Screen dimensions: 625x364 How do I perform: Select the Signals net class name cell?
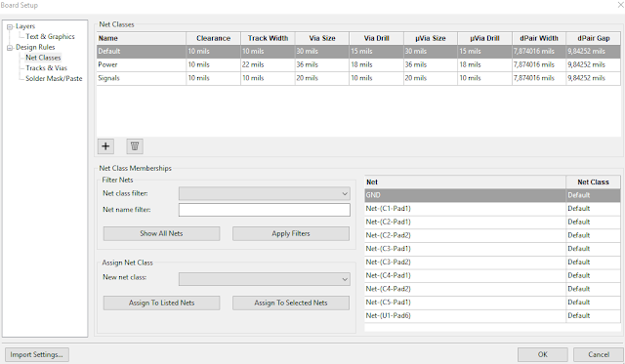(x=142, y=78)
